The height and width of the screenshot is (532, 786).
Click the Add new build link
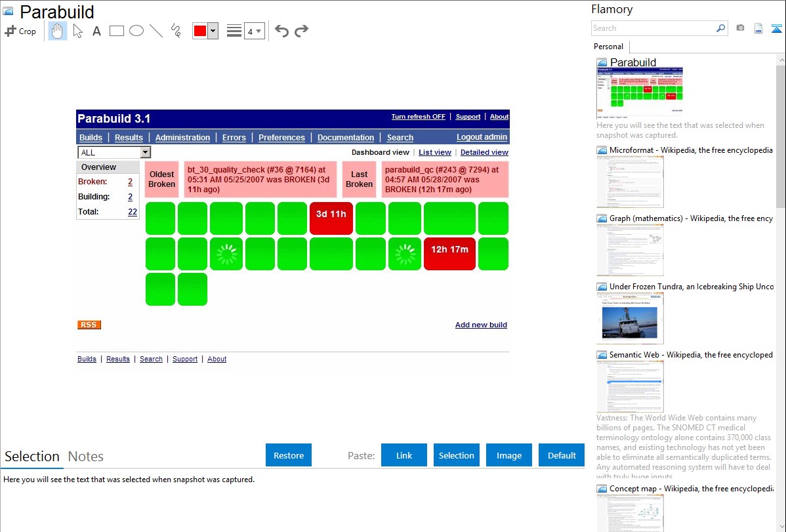(x=481, y=325)
